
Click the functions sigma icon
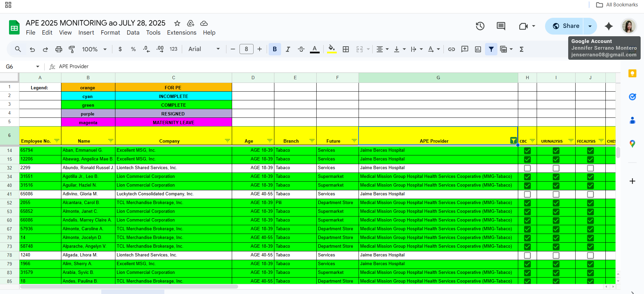[522, 49]
